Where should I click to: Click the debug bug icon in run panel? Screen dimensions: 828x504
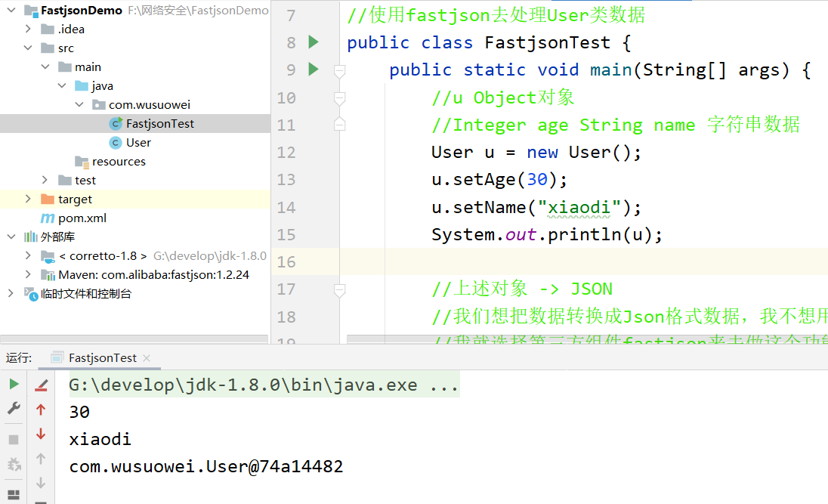pos(14,465)
